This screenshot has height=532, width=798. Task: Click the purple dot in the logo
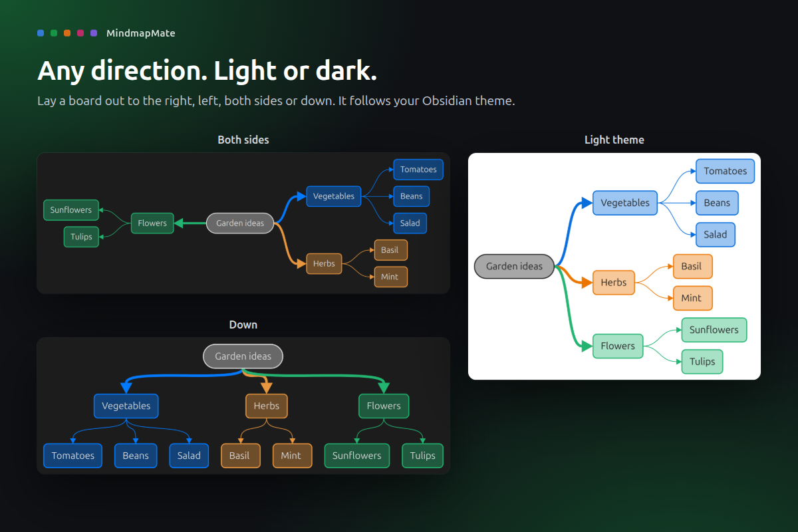click(x=94, y=33)
